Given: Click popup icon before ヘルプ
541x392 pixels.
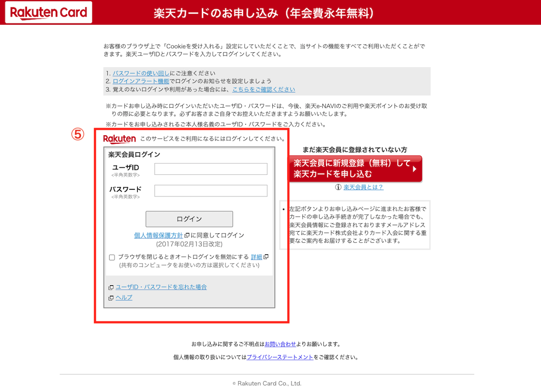Looking at the screenshot, I should pyautogui.click(x=111, y=298).
